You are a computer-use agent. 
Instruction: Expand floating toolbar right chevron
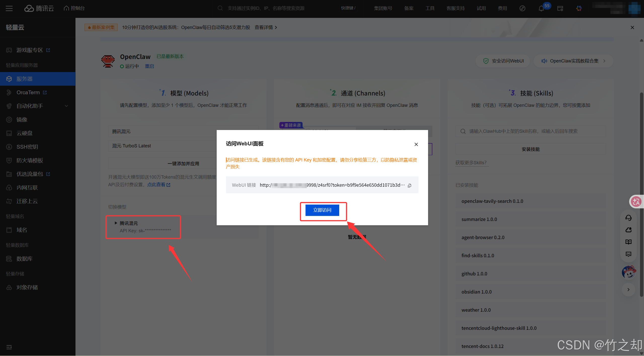pos(628,290)
